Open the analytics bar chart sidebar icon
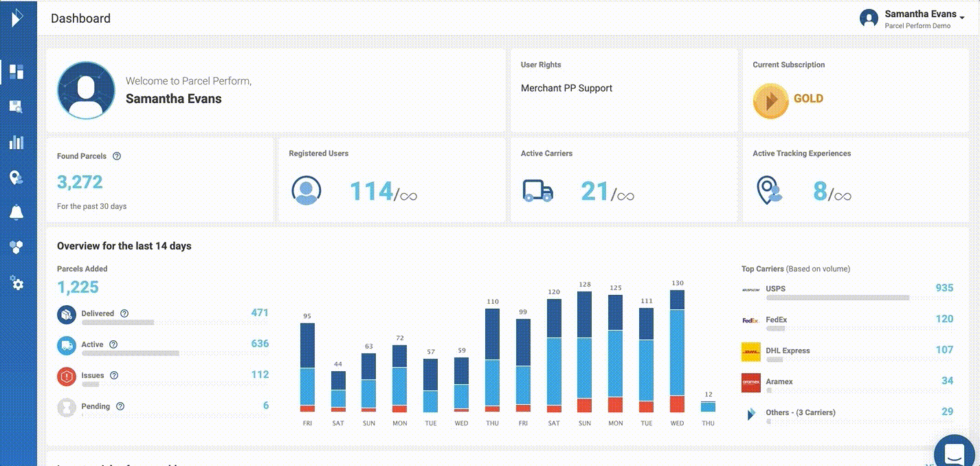980x466 pixels. pyautogui.click(x=16, y=142)
